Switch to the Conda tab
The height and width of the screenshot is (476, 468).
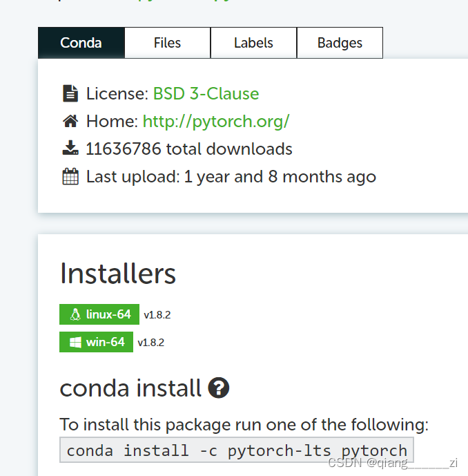point(81,43)
